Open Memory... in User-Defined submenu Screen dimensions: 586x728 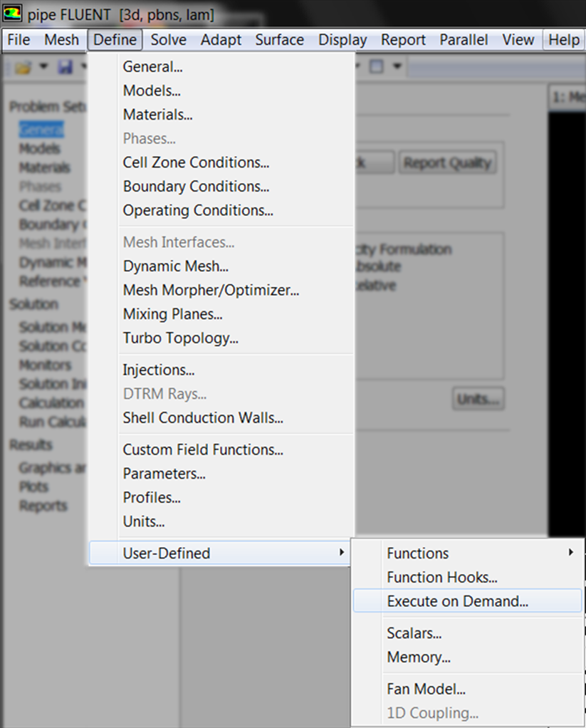pos(467,657)
